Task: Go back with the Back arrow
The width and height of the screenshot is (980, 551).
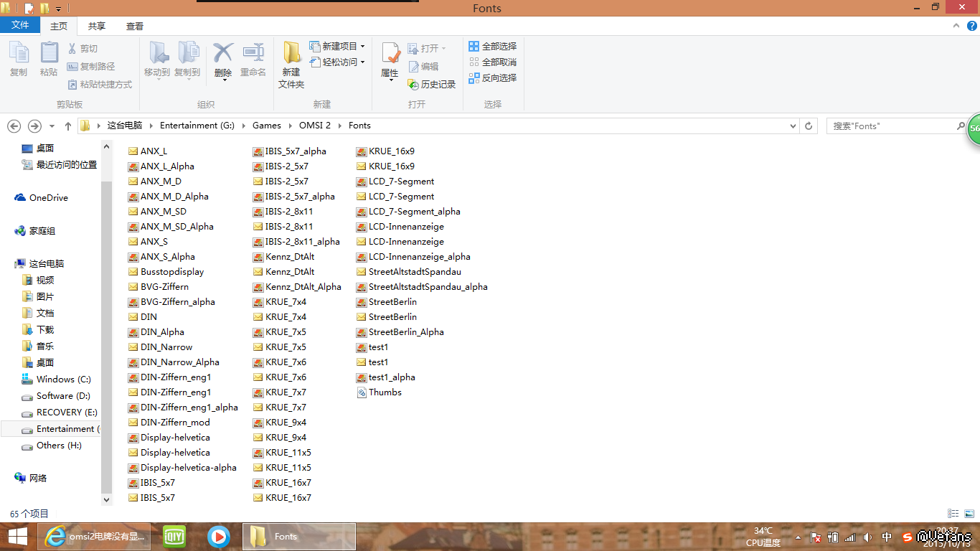Action: [14, 126]
